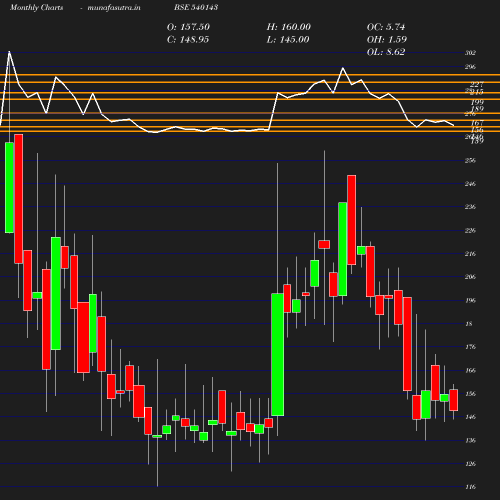This screenshot has width=500, height=500.
Task: Click the 227 level label
Action: coord(477,84)
